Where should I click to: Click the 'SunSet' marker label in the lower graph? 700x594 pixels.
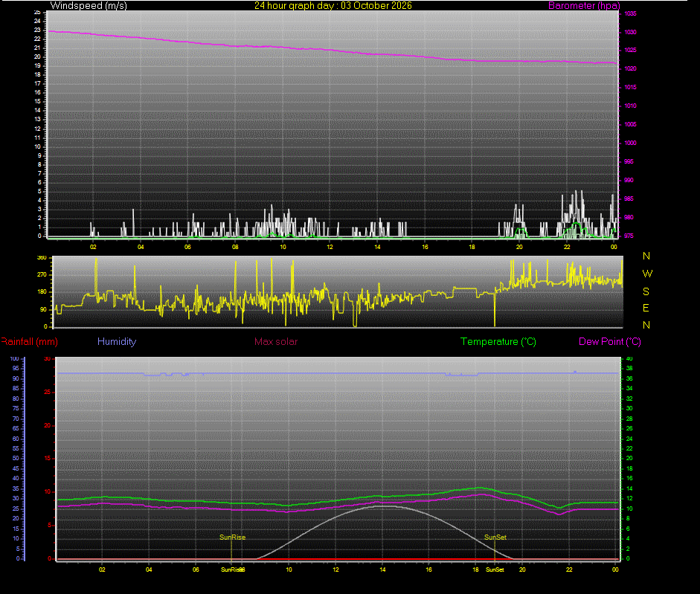coord(495,537)
